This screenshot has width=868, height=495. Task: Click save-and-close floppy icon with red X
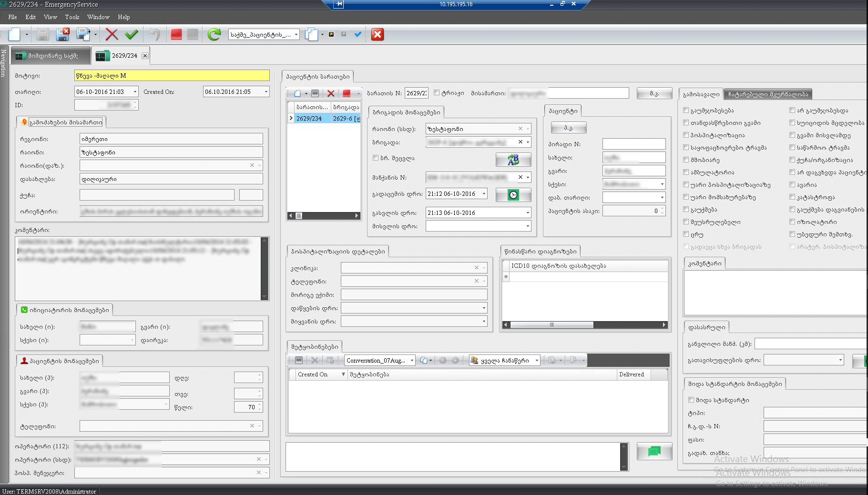coord(63,34)
